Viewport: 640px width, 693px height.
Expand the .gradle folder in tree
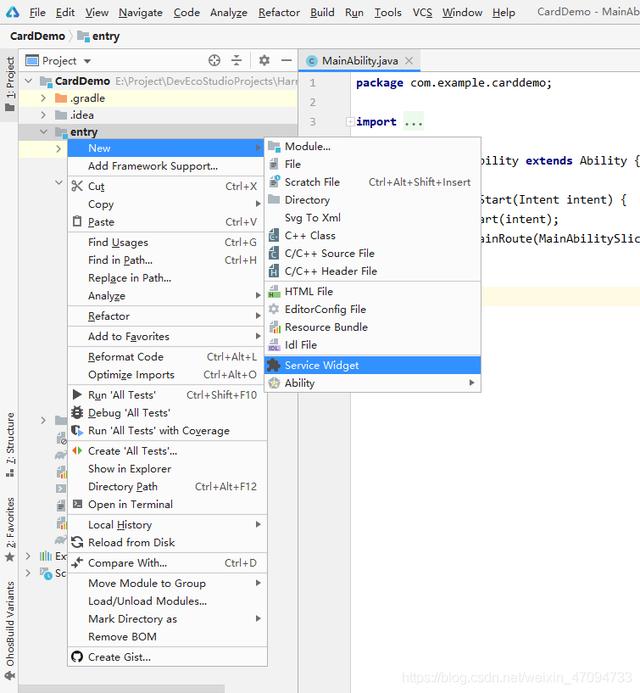pyautogui.click(x=44, y=98)
